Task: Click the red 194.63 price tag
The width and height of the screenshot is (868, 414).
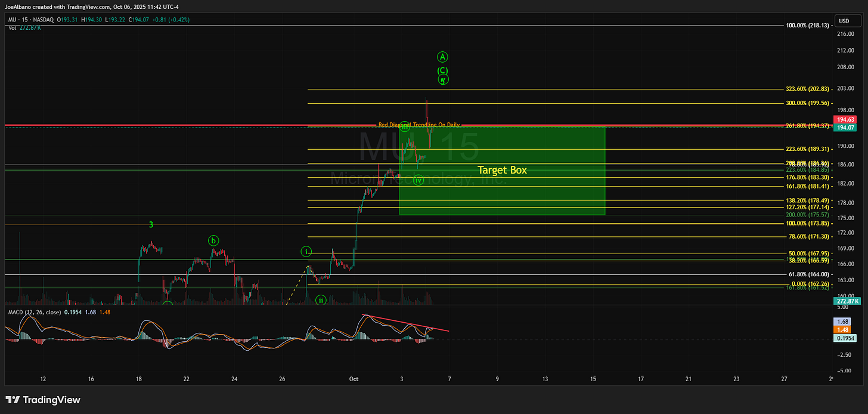Action: (x=844, y=120)
